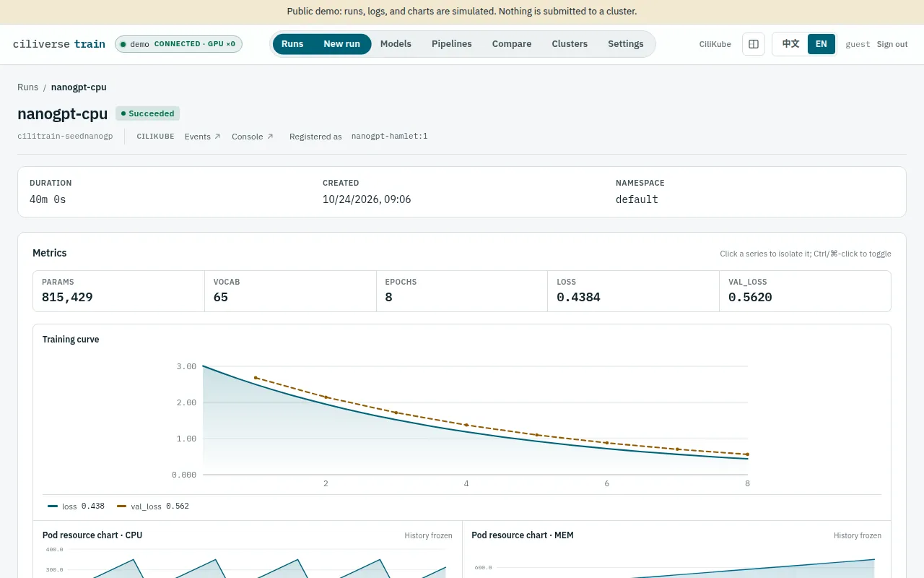Click the PARAMS value 815,429
This screenshot has width=924, height=578.
click(x=67, y=297)
